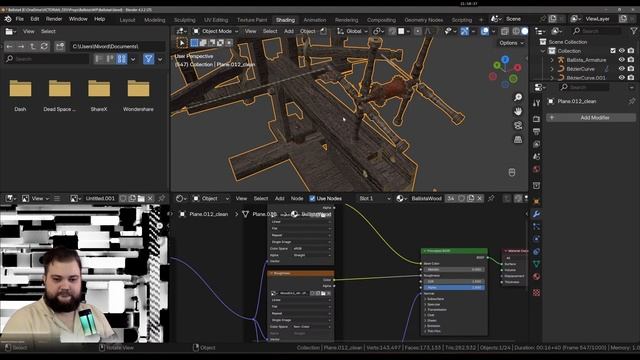Image resolution: width=640 pixels, height=360 pixels.
Task: Toggle file browser filter funnel button
Action: [149, 59]
